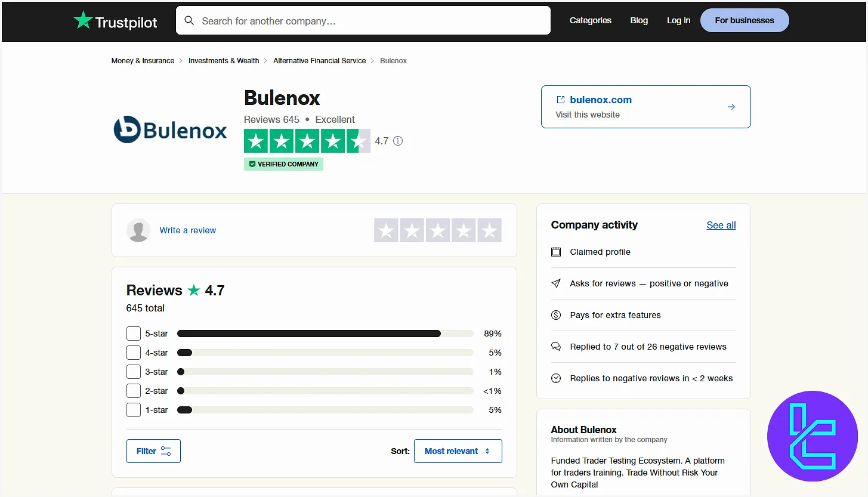868x497 pixels.
Task: Expand the Filter options
Action: (x=153, y=450)
